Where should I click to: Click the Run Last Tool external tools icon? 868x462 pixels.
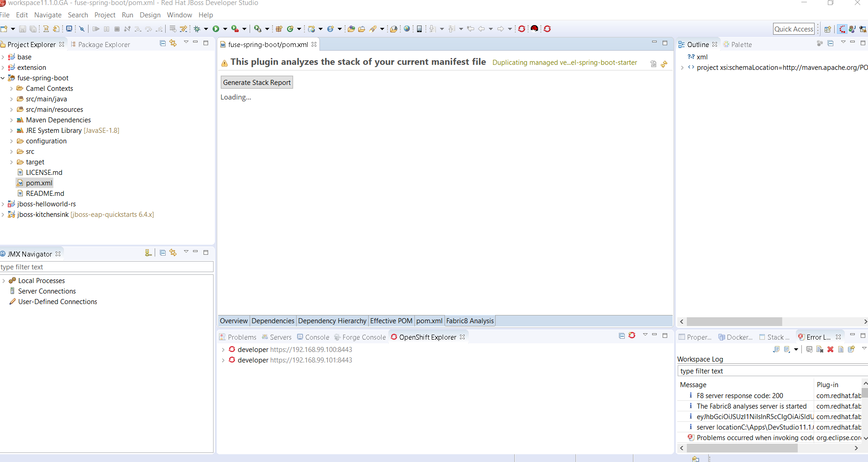[x=235, y=29]
